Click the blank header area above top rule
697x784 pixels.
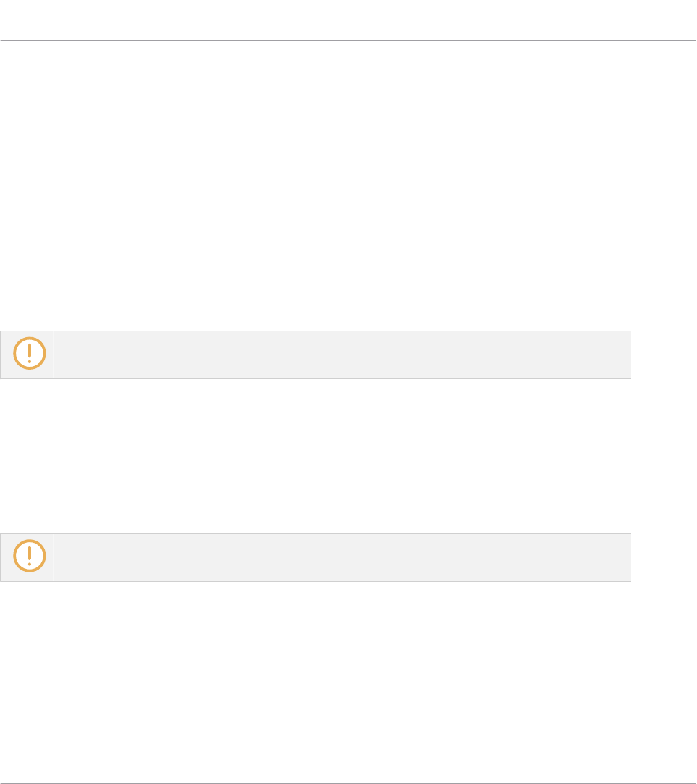pos(348,19)
